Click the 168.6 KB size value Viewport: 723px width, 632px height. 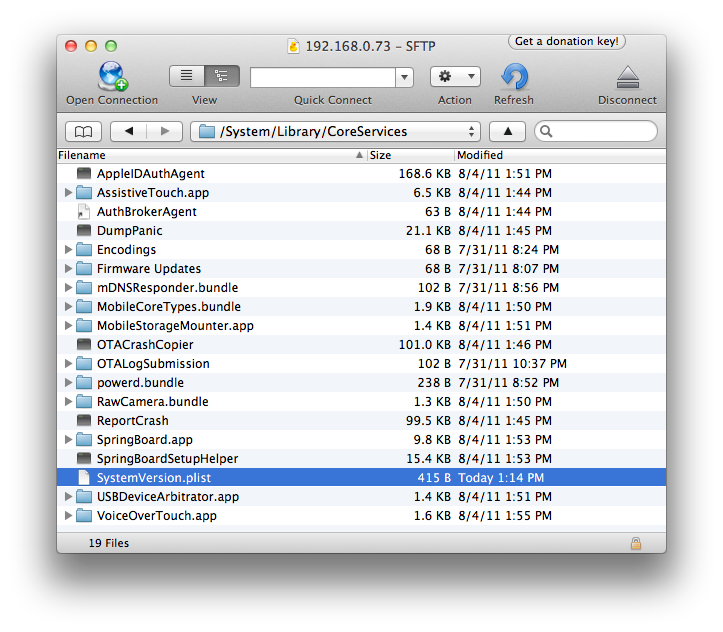[425, 174]
